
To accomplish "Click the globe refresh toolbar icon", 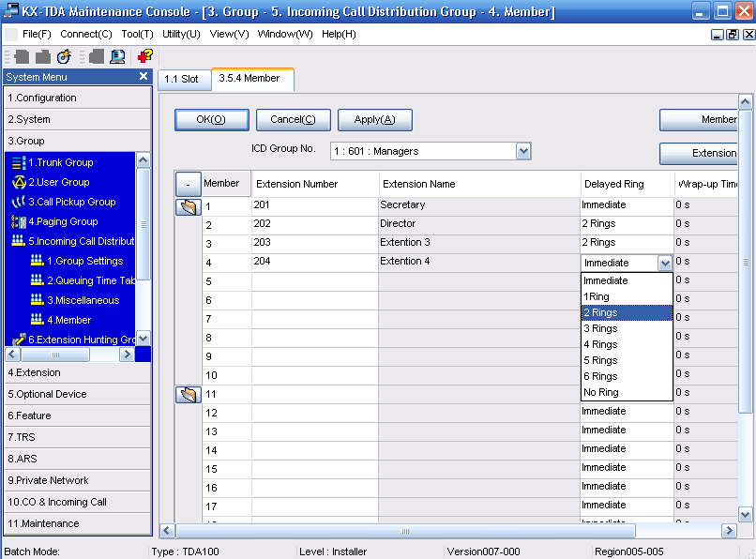I will [64, 57].
